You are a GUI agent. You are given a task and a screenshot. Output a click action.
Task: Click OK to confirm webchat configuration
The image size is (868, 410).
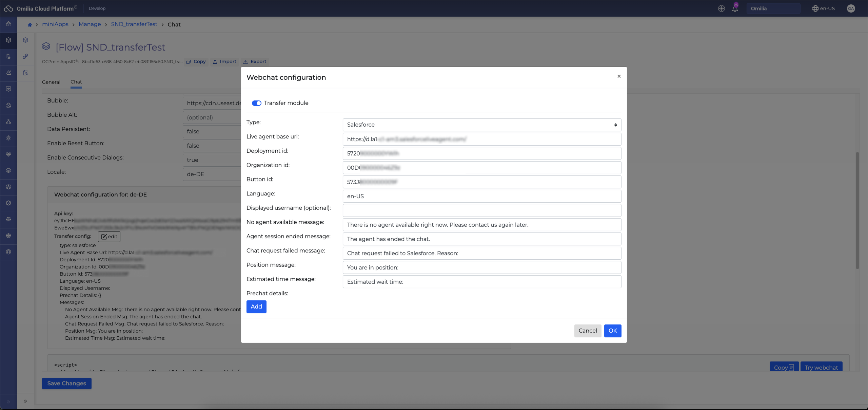click(612, 331)
